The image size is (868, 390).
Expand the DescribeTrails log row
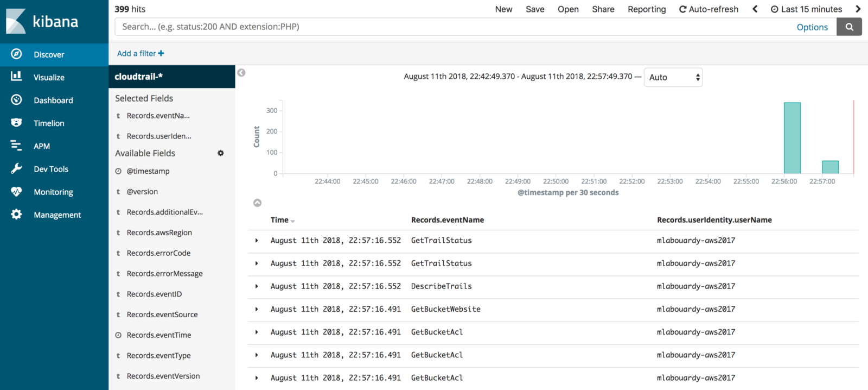[x=257, y=286]
